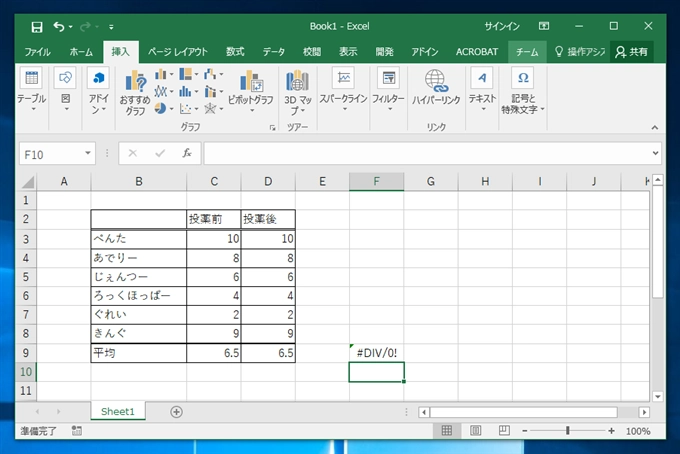Insert a ハイパーリンク

coord(436,88)
